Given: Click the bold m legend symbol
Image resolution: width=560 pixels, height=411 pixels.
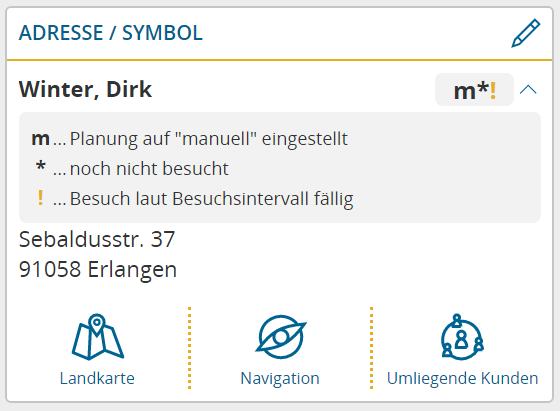Looking at the screenshot, I should 40,139.
